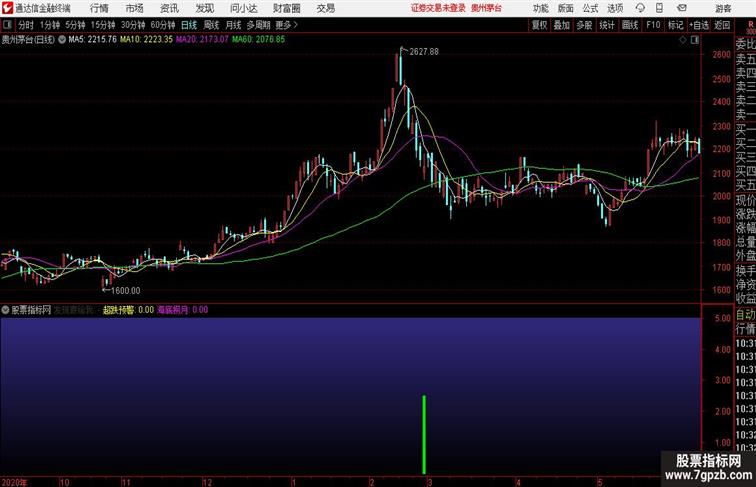
Task: Click the 贵州茅台 stock name in title bar
Action: point(486,8)
